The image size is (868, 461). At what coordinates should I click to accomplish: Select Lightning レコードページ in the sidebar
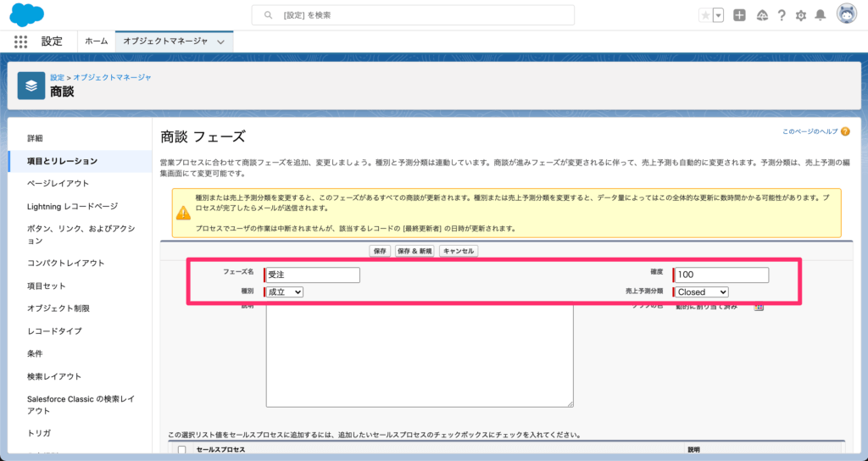click(73, 207)
